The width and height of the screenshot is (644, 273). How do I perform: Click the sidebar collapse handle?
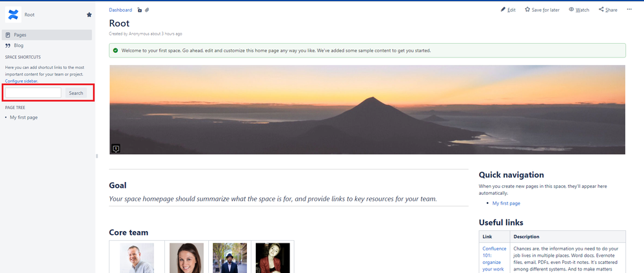(x=97, y=156)
